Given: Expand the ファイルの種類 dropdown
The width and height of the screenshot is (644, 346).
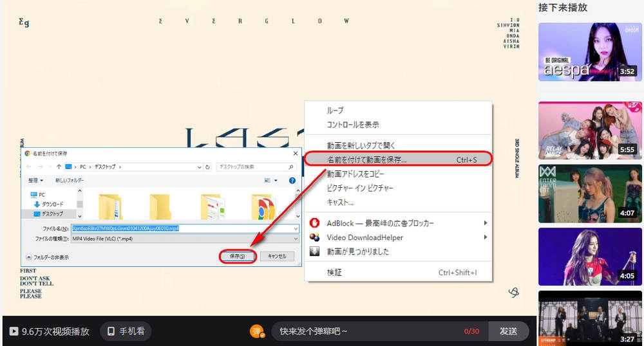Looking at the screenshot, I should [296, 239].
